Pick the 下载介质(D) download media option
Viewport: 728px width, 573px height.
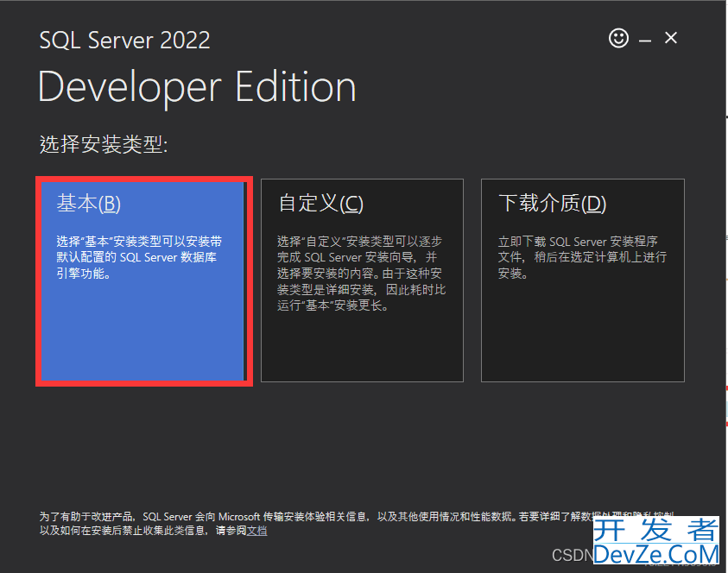(x=583, y=280)
